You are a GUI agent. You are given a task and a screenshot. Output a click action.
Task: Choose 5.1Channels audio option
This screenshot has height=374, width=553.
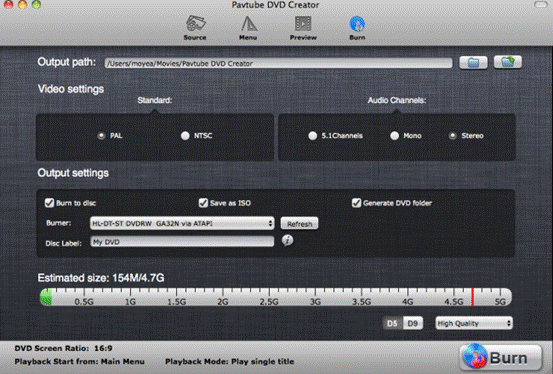point(312,136)
